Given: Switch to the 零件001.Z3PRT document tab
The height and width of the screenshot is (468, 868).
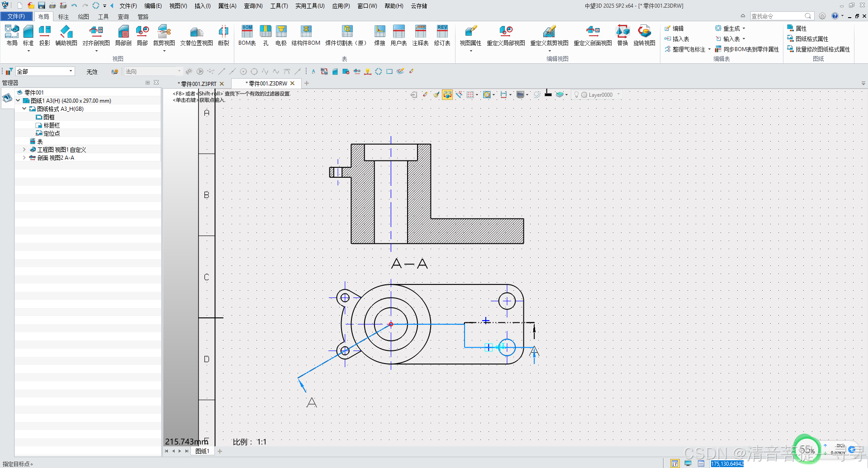Looking at the screenshot, I should click(x=199, y=84).
